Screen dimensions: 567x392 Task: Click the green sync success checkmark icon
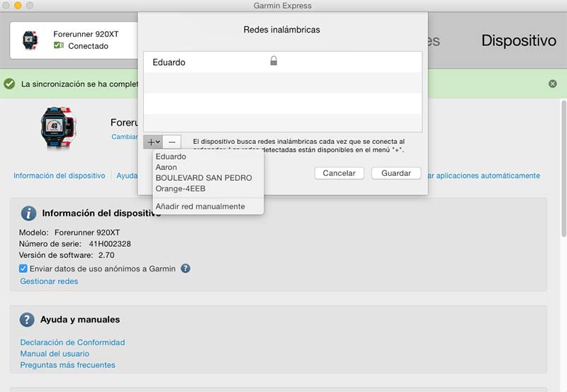point(9,84)
